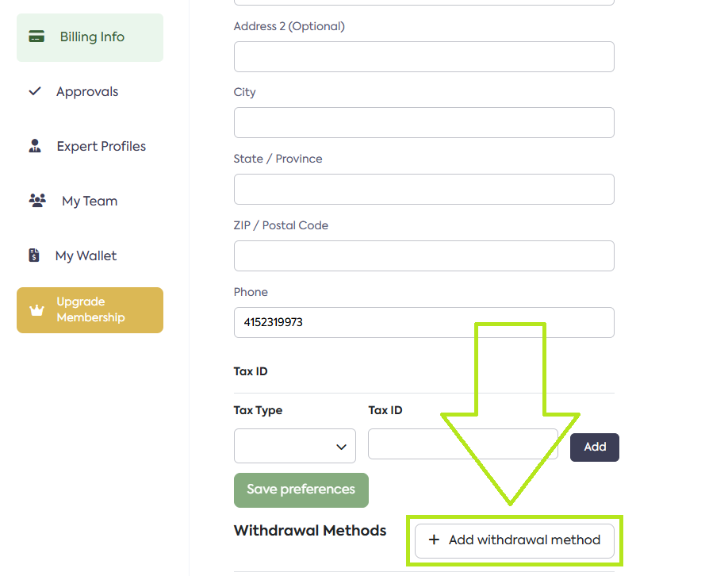The height and width of the screenshot is (576, 728).
Task: Click the My Wallet document icon
Action: pyautogui.click(x=34, y=255)
